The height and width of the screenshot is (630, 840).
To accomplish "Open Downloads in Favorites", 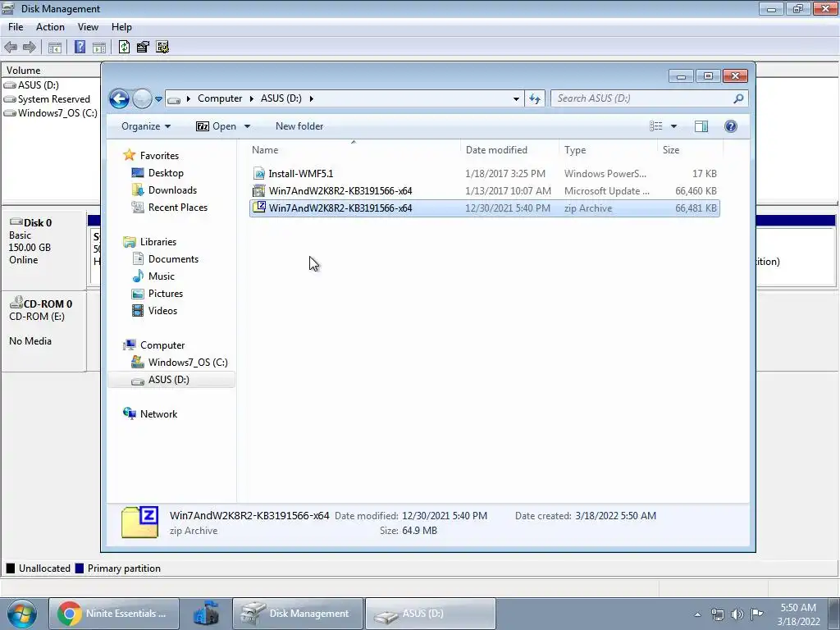I will pos(172,190).
